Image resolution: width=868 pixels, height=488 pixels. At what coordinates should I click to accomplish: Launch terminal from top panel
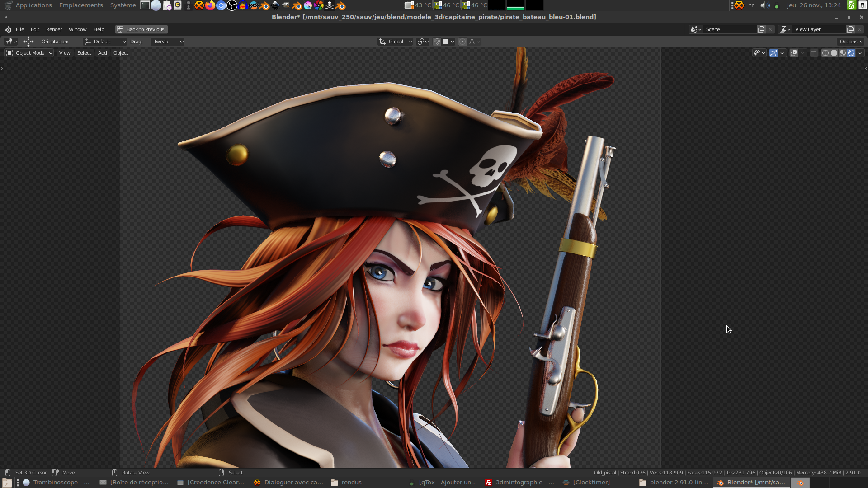coord(145,5)
